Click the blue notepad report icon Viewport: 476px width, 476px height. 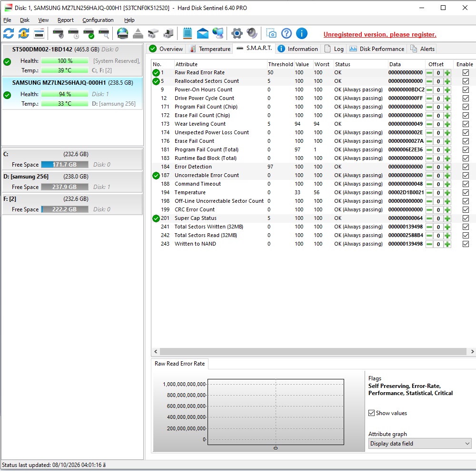187,33
